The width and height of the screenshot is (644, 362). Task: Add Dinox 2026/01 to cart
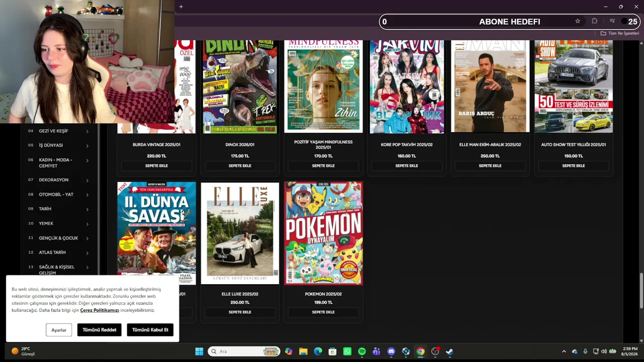tap(240, 166)
